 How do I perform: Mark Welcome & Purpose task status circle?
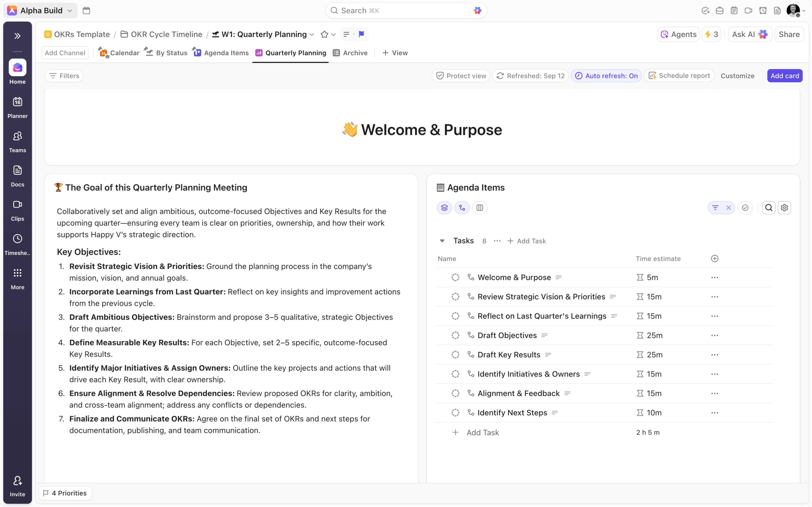point(455,277)
